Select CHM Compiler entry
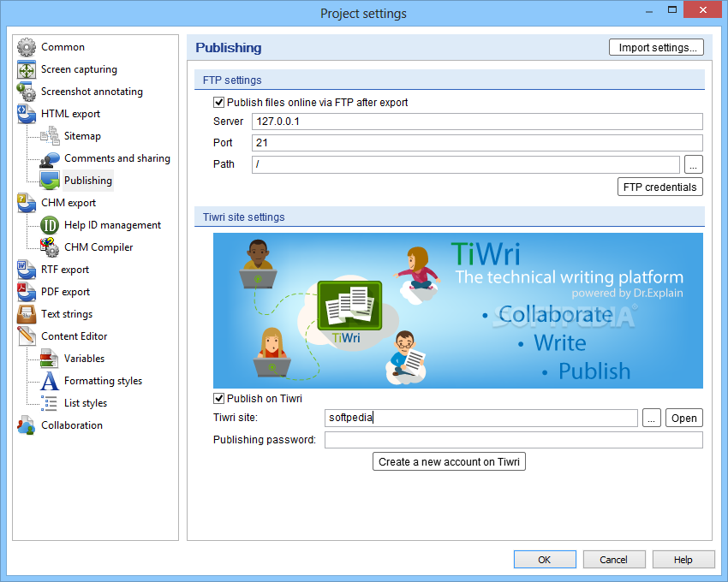This screenshot has height=582, width=728. point(98,247)
